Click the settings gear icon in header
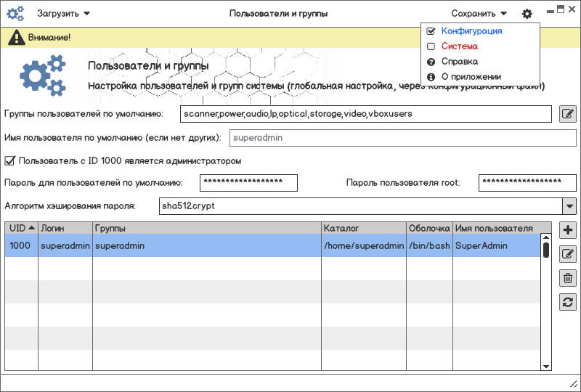Viewport: 581px width, 392px height. point(527,13)
